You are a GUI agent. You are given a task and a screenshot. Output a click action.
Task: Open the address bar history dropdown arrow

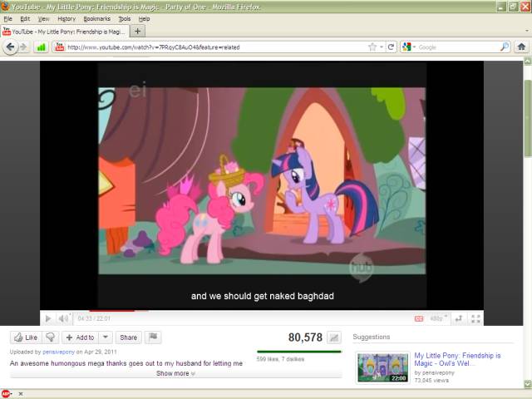(382, 47)
